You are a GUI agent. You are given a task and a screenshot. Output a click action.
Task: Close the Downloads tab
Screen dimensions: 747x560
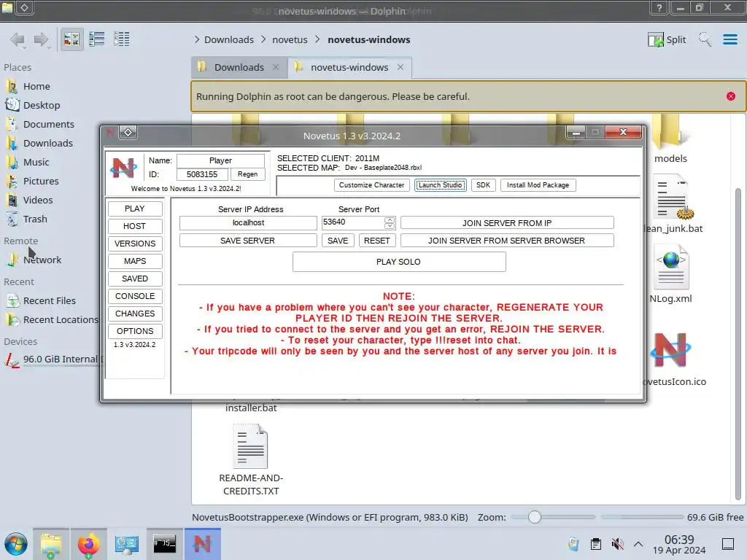275,67
